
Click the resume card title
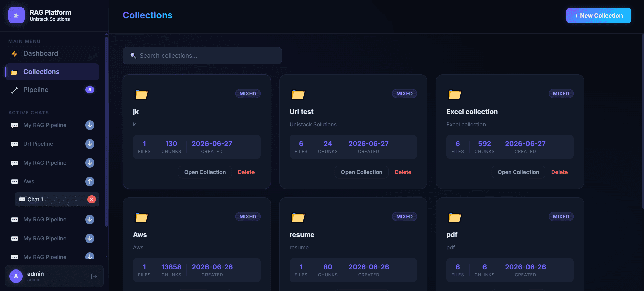pyautogui.click(x=302, y=235)
